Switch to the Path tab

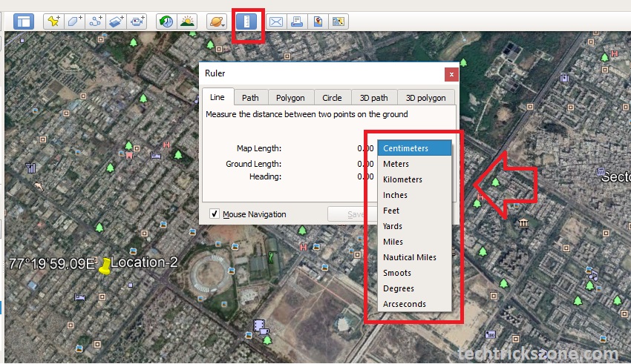250,97
